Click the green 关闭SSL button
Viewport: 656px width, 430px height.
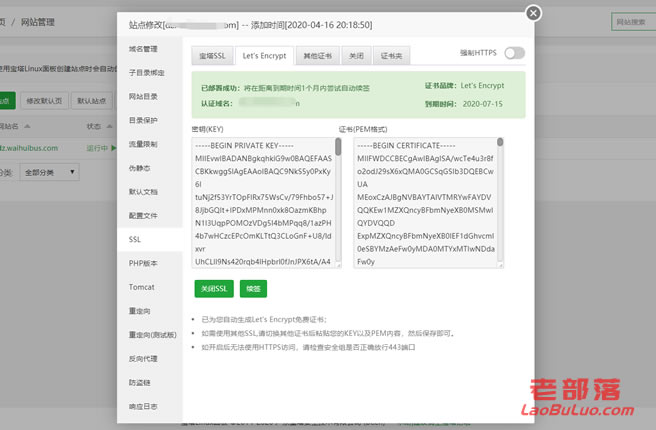214,289
